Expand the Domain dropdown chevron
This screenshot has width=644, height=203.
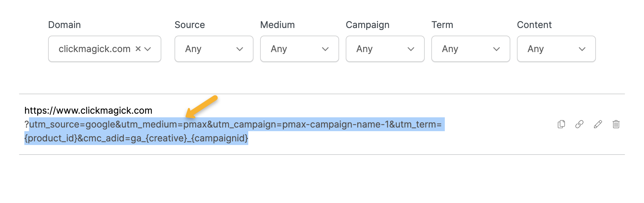[148, 49]
